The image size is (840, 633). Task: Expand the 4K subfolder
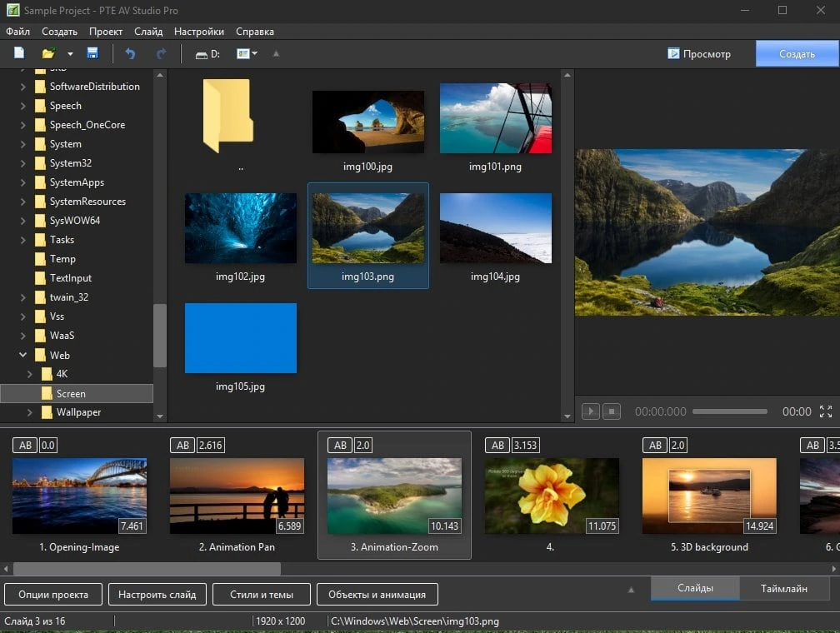click(x=30, y=374)
